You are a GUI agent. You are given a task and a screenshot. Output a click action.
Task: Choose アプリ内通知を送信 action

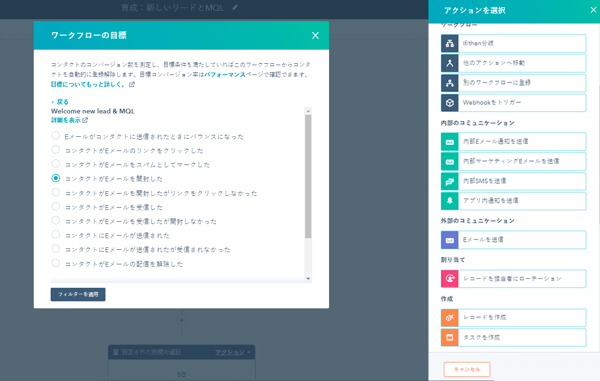point(514,201)
